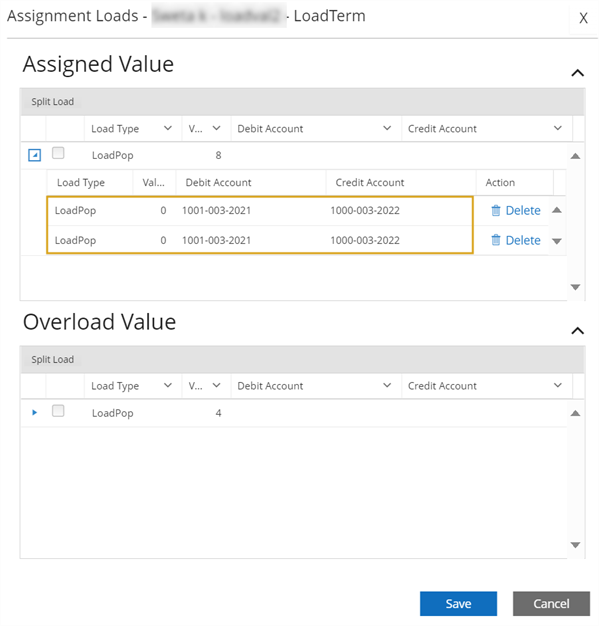The image size is (599, 626).
Task: Click scroll-down arrow of Assigned Value grid
Action: [x=575, y=287]
